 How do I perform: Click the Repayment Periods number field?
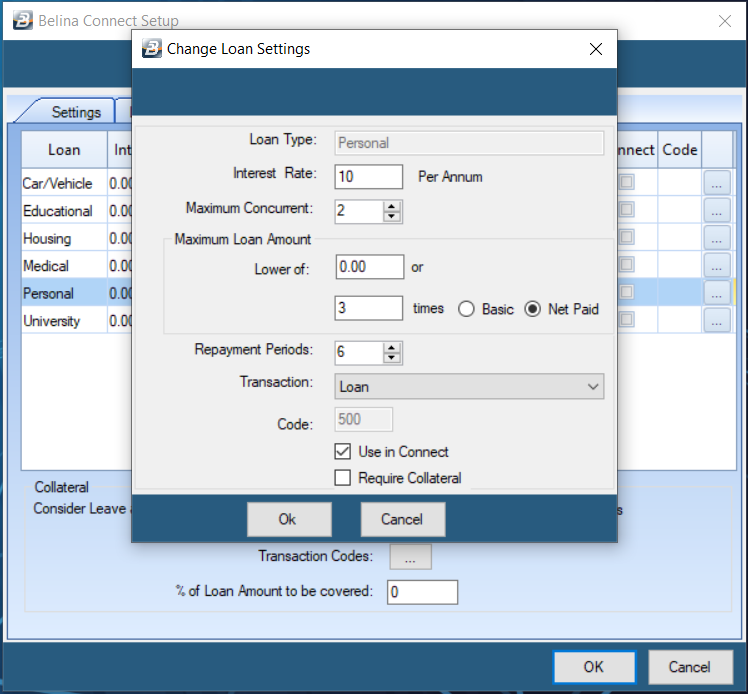pyautogui.click(x=359, y=352)
